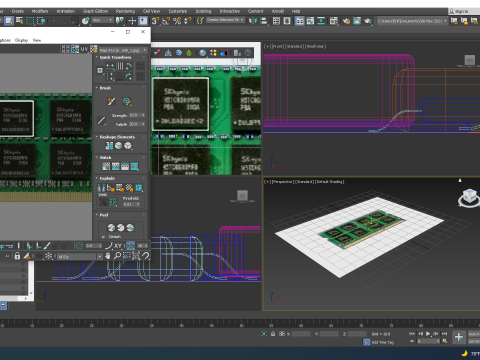The height and width of the screenshot is (360, 480).
Task: Click the Select and Place tool icon
Action: coord(85,21)
